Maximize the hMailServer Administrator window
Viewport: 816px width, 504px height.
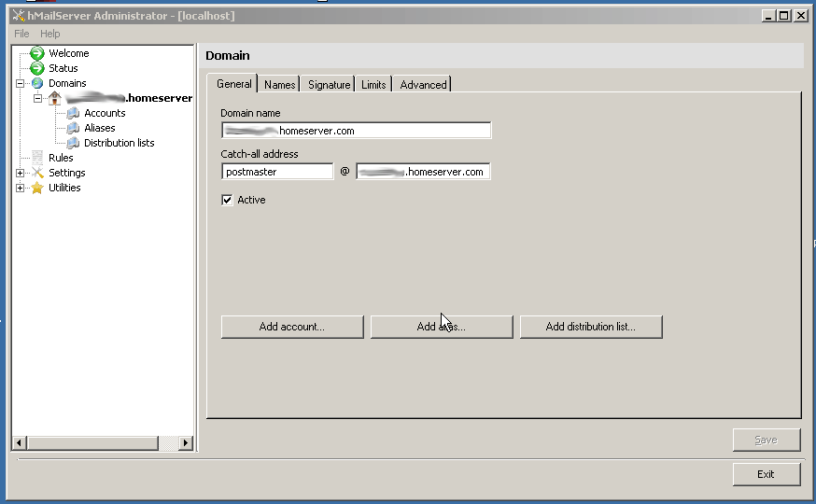click(x=783, y=16)
